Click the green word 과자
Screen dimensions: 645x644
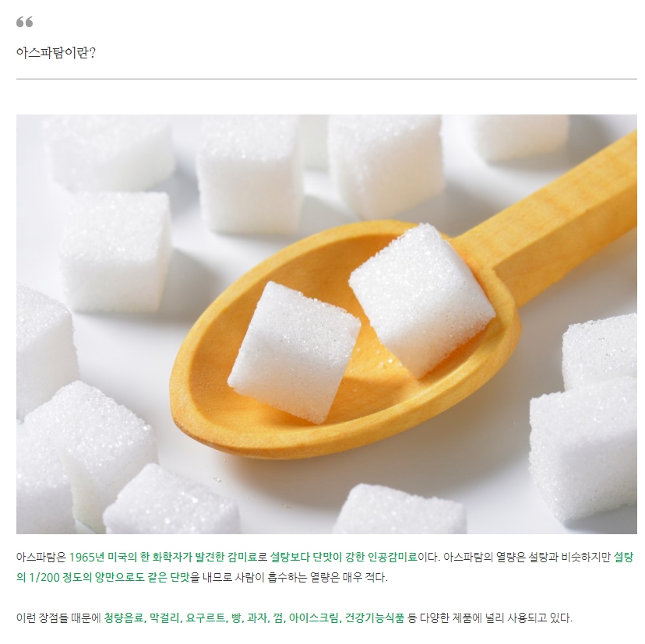pyautogui.click(x=257, y=618)
